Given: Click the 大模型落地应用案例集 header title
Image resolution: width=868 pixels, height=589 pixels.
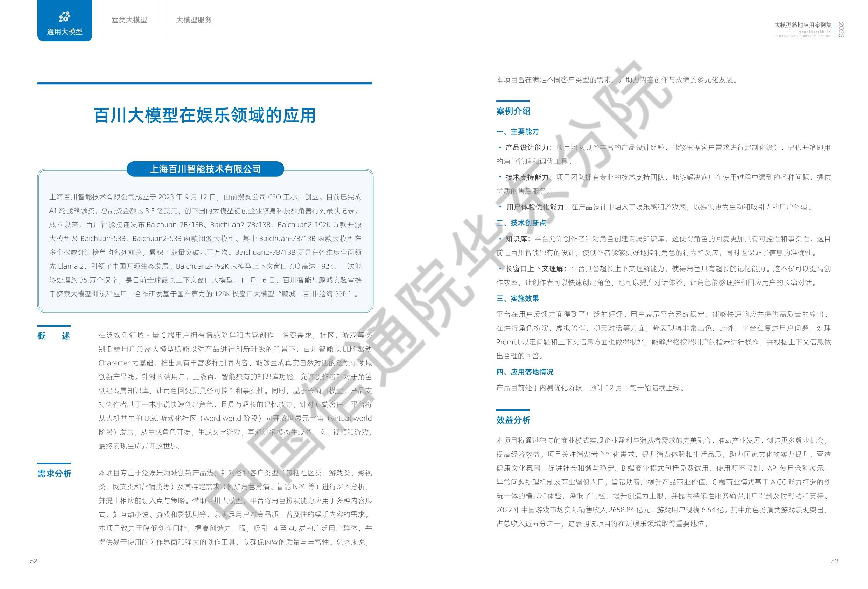Looking at the screenshot, I should click(803, 25).
